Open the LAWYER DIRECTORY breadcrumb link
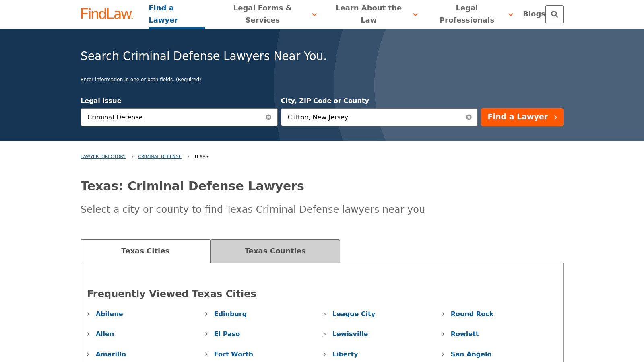The image size is (644, 362). 103,156
